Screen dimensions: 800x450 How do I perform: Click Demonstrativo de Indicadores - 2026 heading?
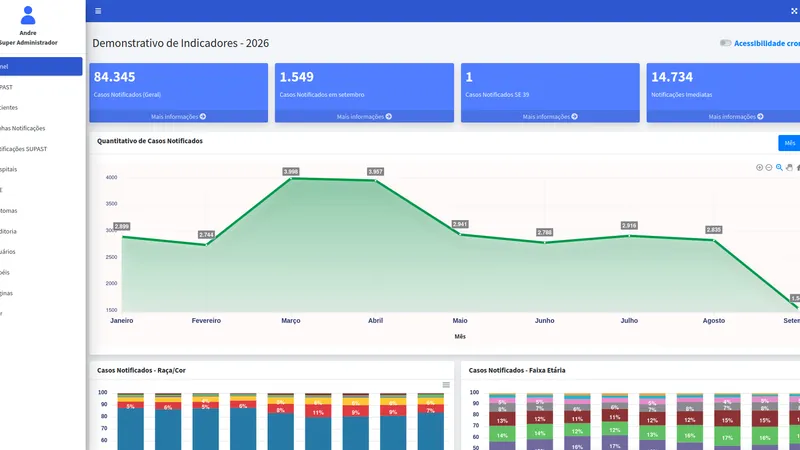click(181, 43)
